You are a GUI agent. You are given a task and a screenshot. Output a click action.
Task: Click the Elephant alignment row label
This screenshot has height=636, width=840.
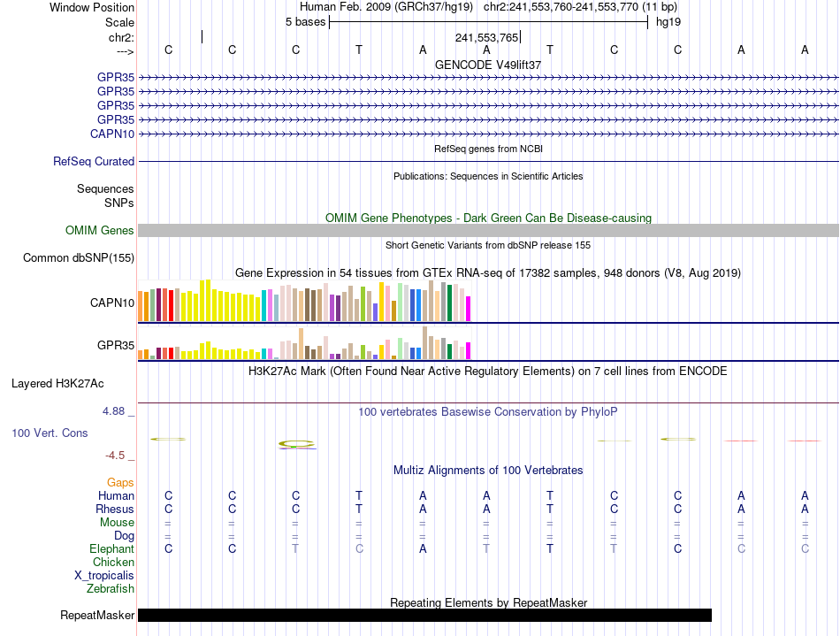(111, 549)
